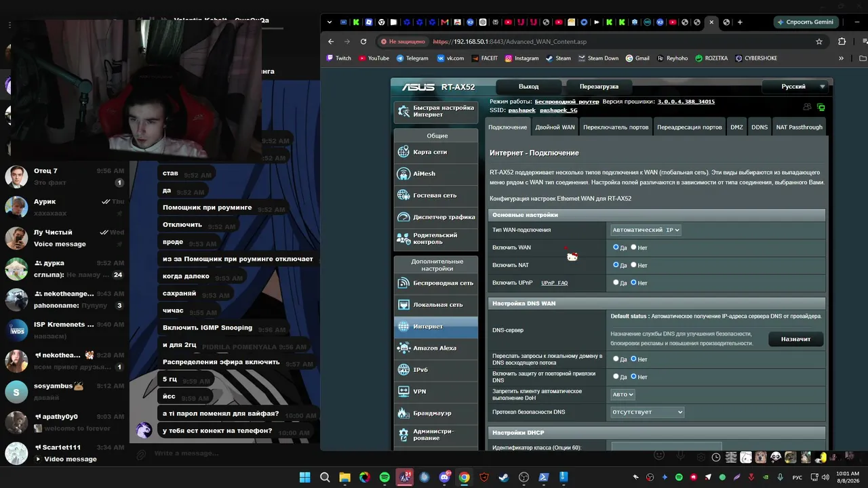The height and width of the screenshot is (488, 868).
Task: Bookmark this page with the star icon
Action: [819, 41]
